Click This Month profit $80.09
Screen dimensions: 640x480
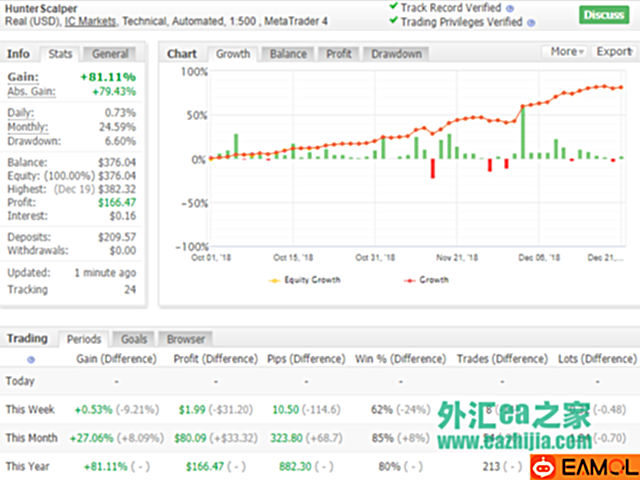click(190, 438)
